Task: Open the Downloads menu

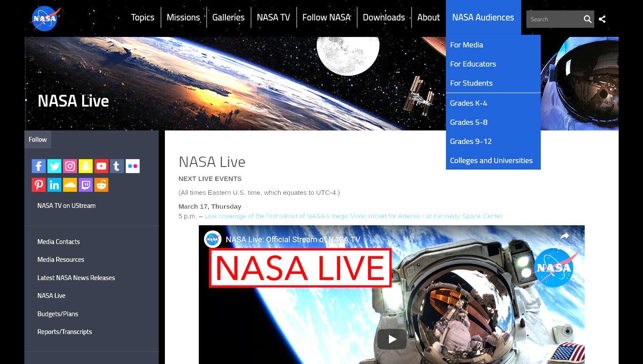Action: pyautogui.click(x=384, y=17)
